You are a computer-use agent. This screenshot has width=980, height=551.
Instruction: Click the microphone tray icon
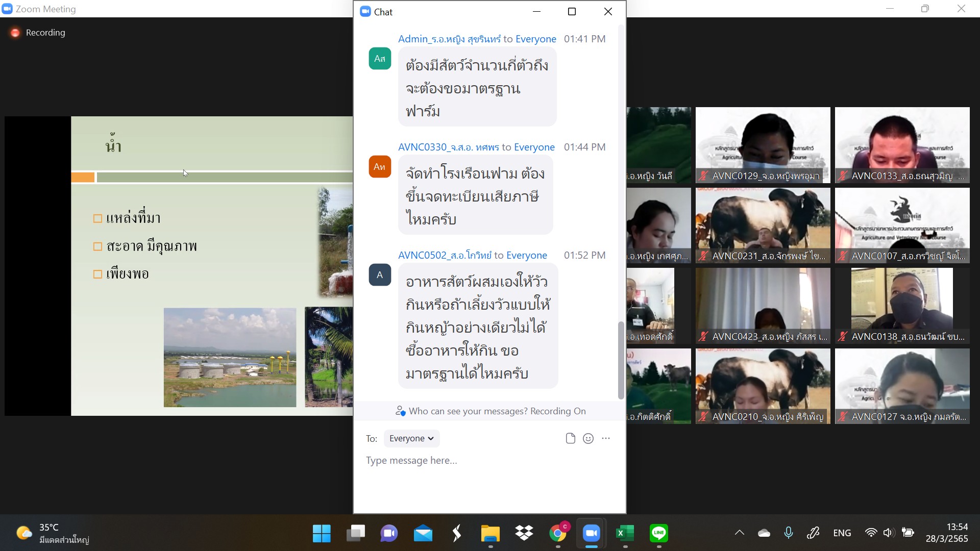point(789,533)
